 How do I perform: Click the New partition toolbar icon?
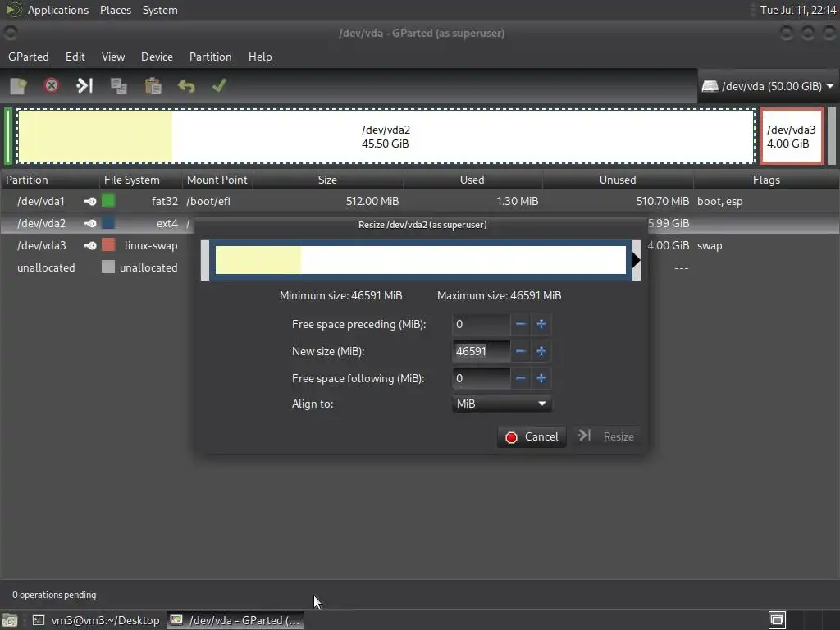(x=18, y=85)
